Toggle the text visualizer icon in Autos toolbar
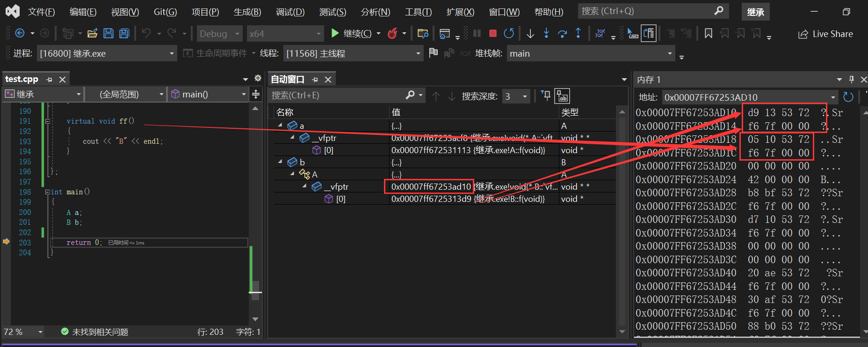This screenshot has width=868, height=347. 562,96
